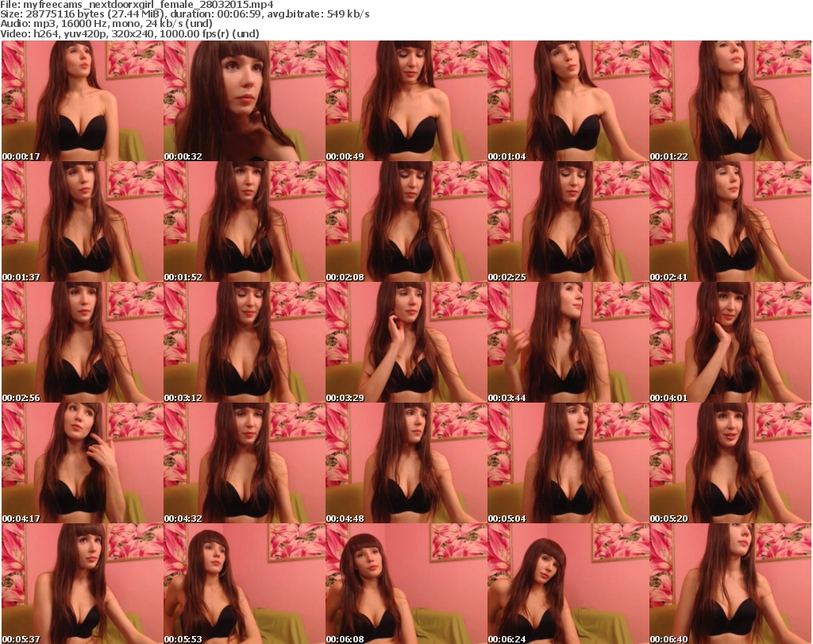Screen dimensions: 813x644
Task: Click the preview frame at 00:06:40
Action: click(730, 584)
